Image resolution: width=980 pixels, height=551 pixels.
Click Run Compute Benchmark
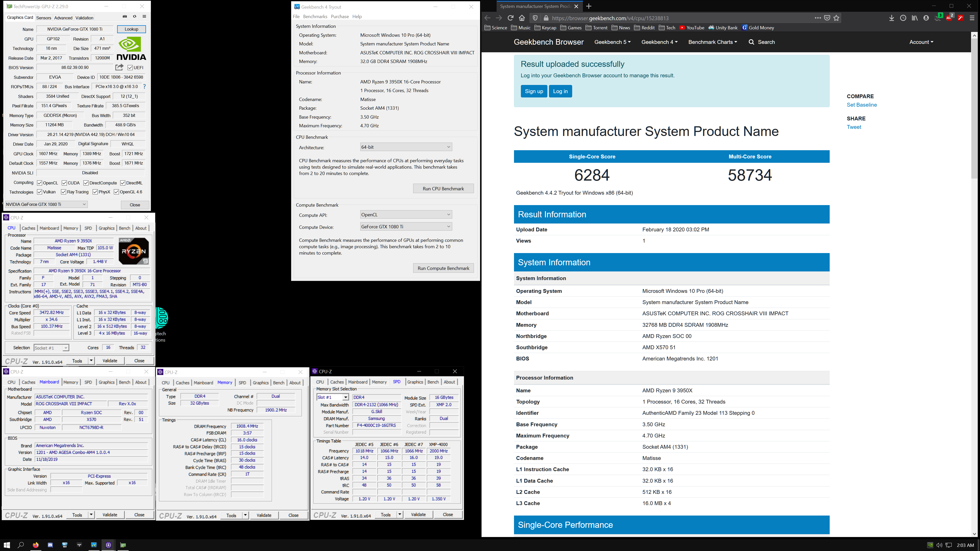click(x=443, y=268)
